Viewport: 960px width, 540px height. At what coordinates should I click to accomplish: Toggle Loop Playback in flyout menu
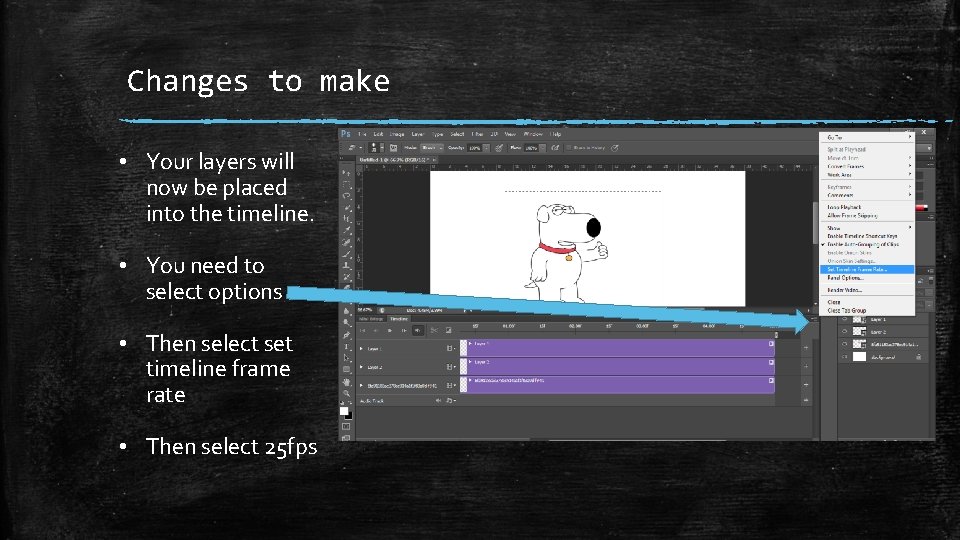click(867, 207)
